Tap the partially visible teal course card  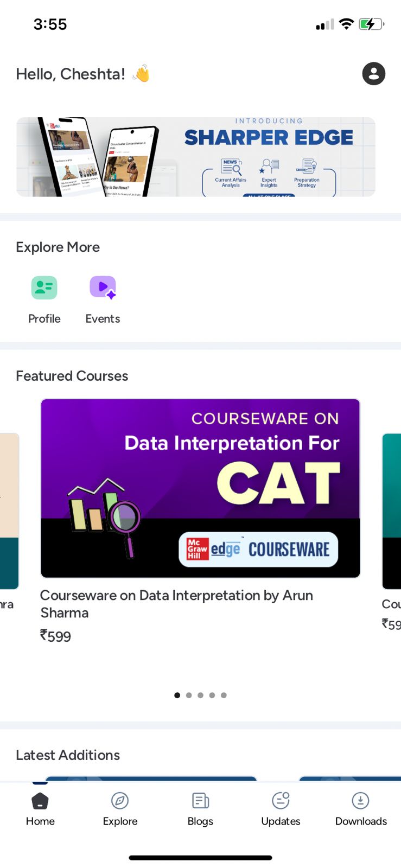point(392,510)
